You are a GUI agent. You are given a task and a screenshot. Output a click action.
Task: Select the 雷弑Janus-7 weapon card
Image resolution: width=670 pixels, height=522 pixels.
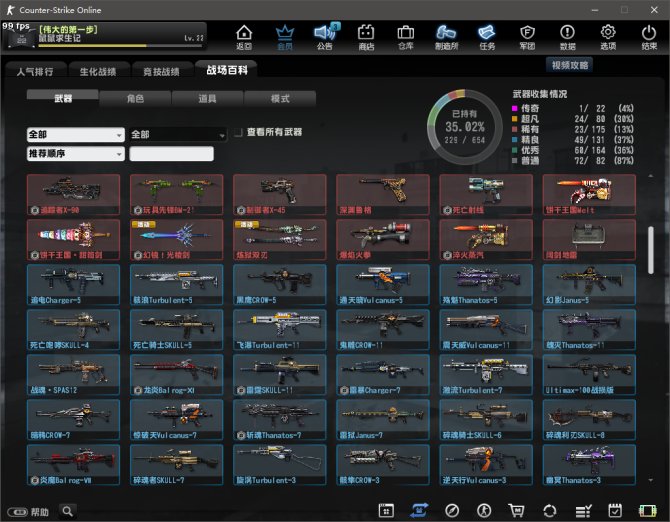click(x=383, y=420)
